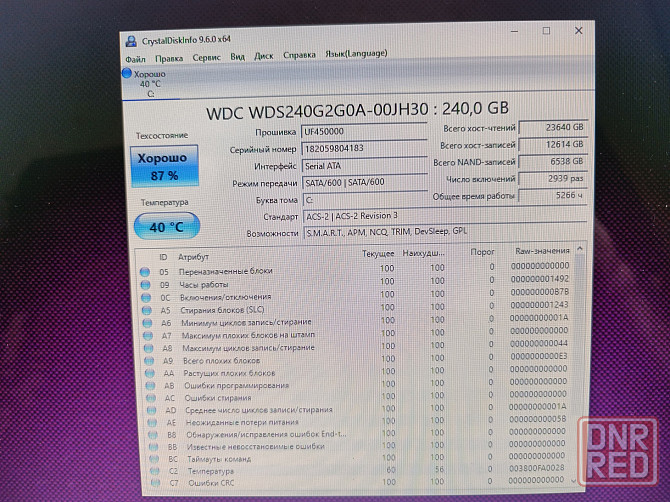
Task: Close the CrystalDiskInfo window
Action: click(579, 30)
